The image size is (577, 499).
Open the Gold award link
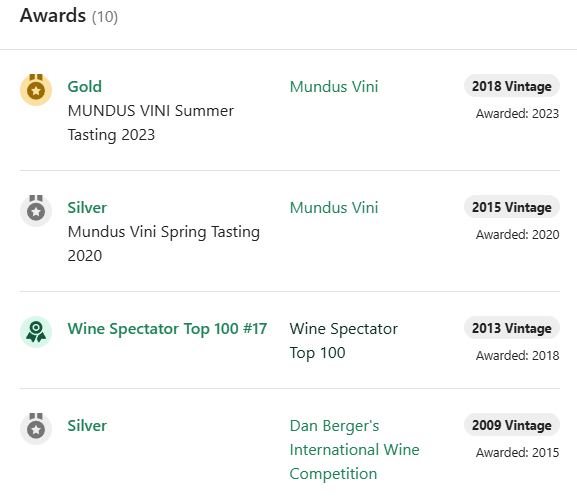click(85, 87)
